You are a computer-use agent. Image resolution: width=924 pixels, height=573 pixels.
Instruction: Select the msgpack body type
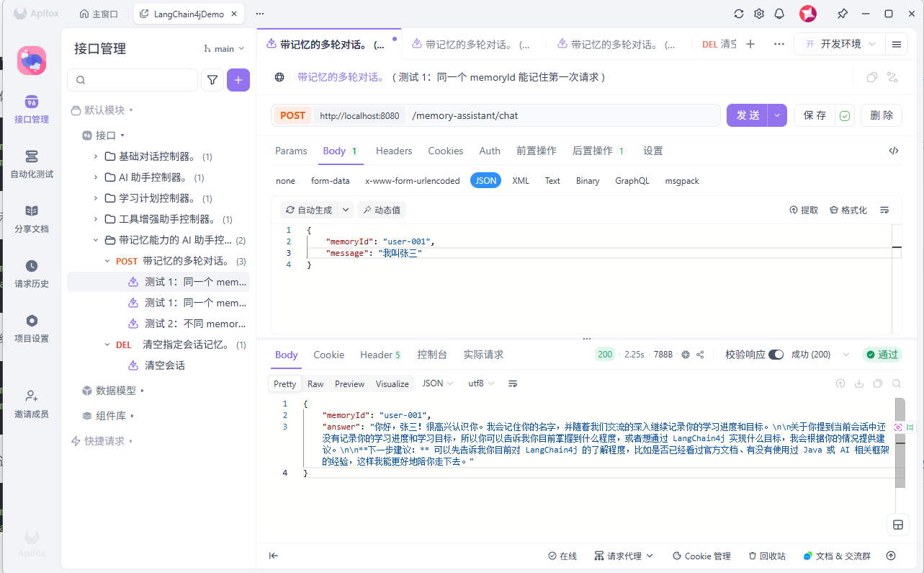tap(682, 181)
